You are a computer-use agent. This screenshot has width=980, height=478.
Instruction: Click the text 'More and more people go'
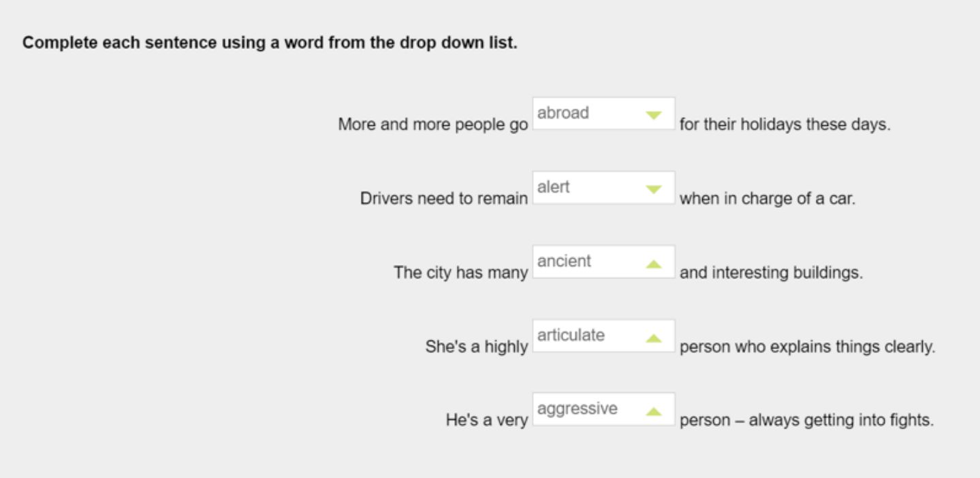tap(432, 127)
